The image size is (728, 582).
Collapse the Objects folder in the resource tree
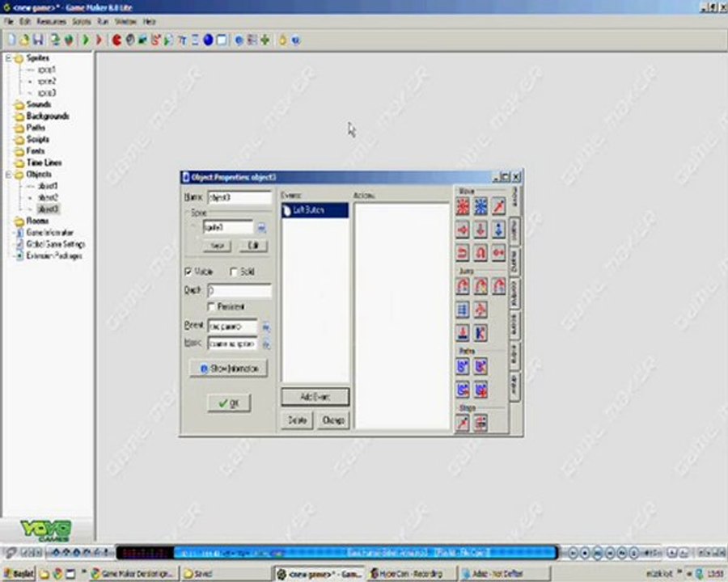[8, 175]
